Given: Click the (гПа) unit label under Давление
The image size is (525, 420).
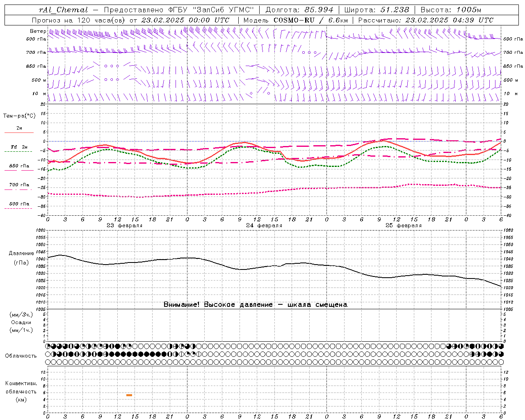Looking at the screenshot, I should pyautogui.click(x=21, y=262).
